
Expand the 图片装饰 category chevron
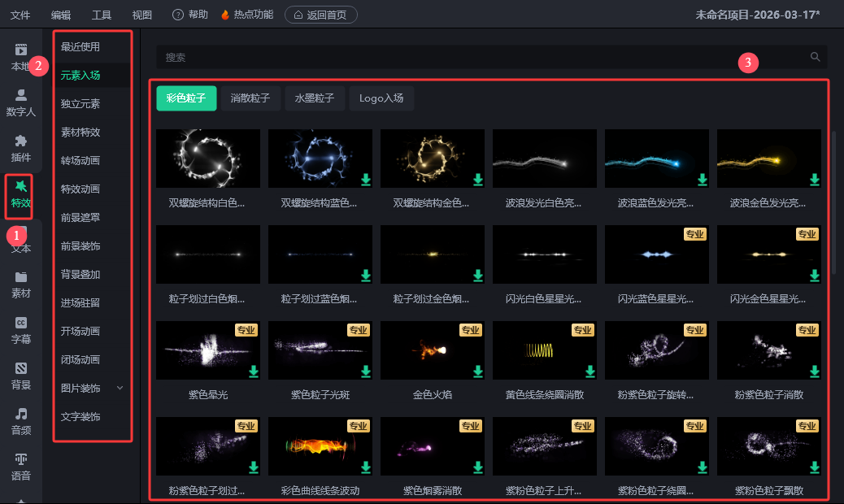(x=120, y=388)
